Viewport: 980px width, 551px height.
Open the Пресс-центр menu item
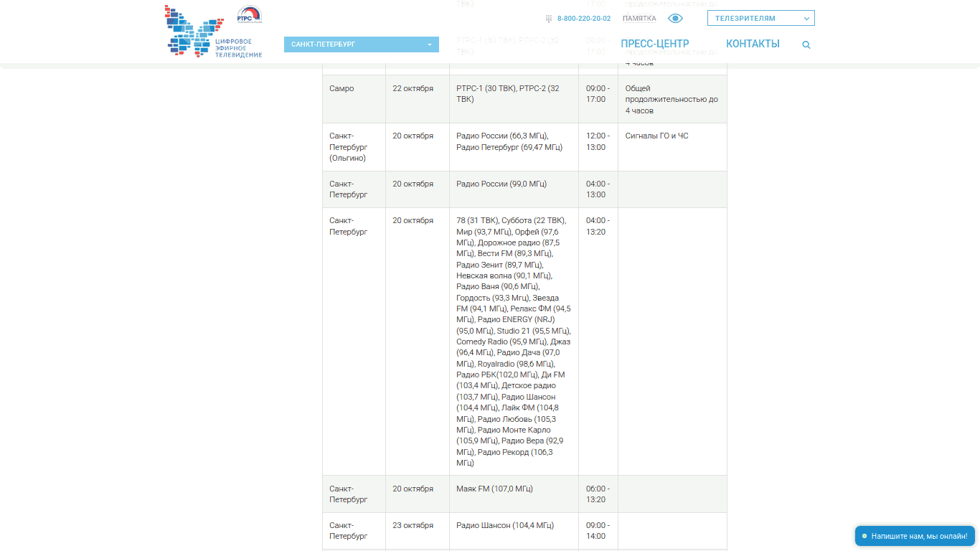click(x=655, y=44)
